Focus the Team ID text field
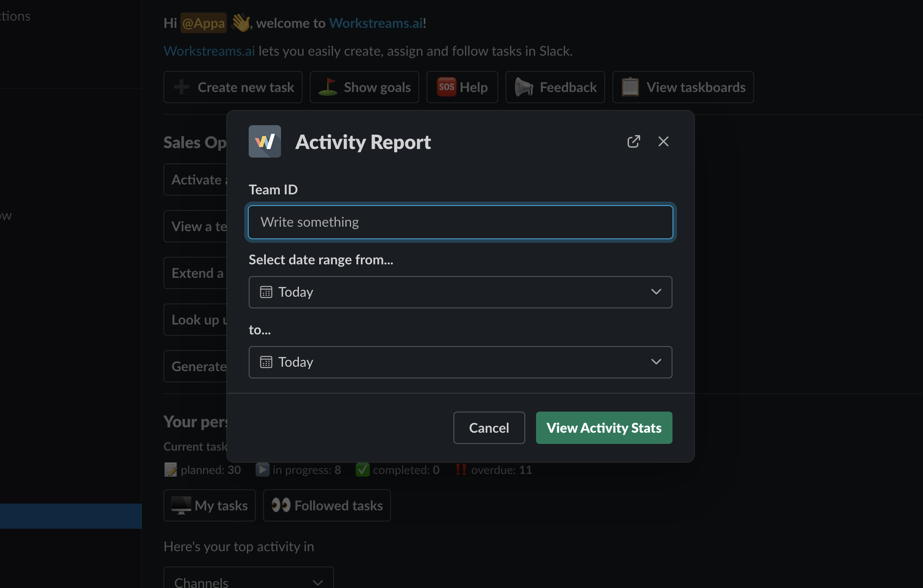This screenshot has width=923, height=588. (461, 222)
